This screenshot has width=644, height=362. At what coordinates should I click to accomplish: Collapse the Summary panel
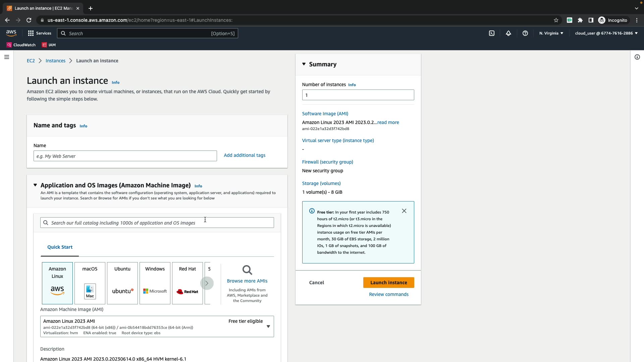point(304,64)
